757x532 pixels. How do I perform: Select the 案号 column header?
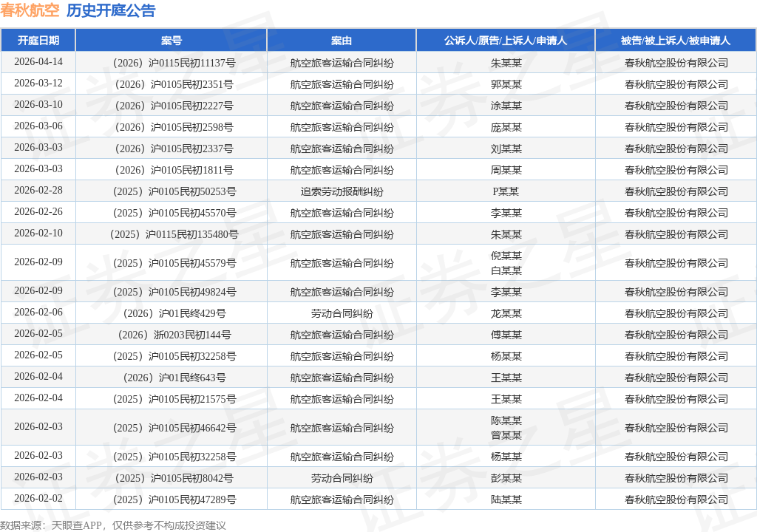click(x=172, y=41)
